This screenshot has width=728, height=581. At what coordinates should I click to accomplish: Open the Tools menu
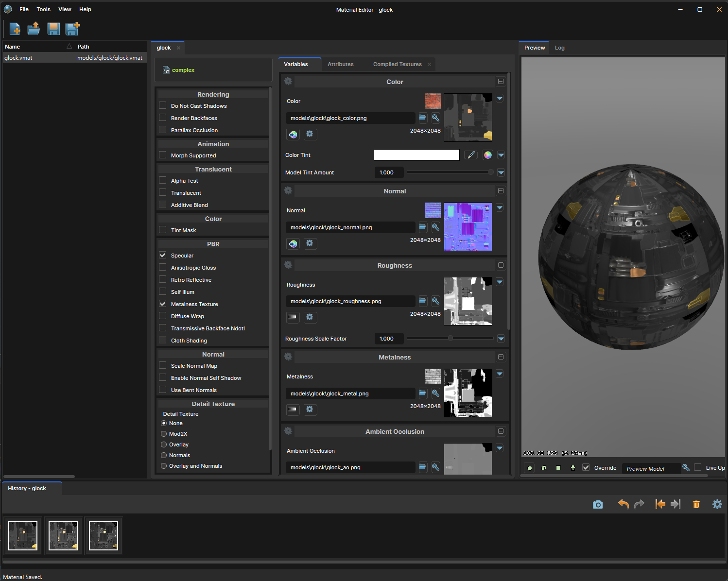point(43,9)
